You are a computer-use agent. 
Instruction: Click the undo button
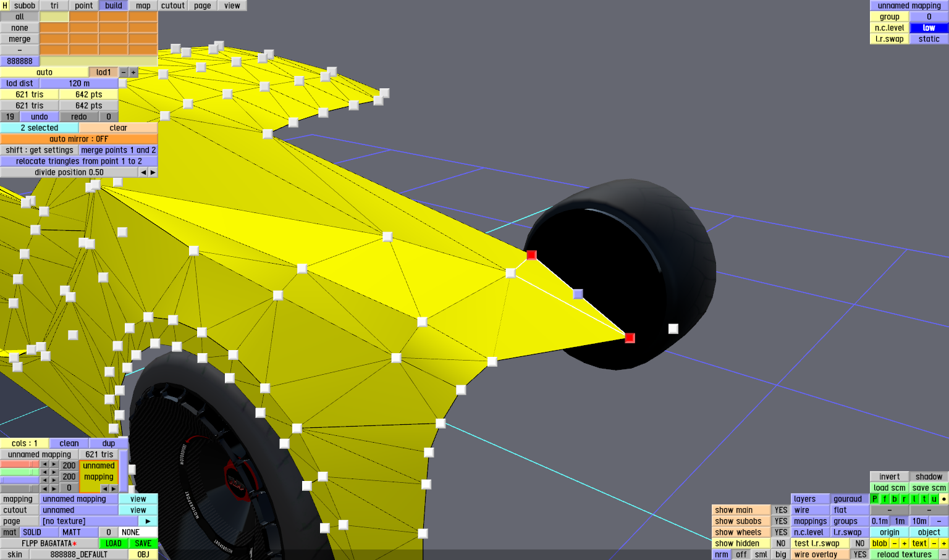pos(40,117)
